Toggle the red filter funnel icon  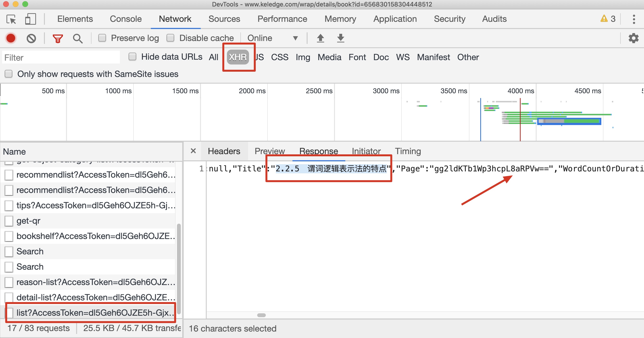click(57, 38)
